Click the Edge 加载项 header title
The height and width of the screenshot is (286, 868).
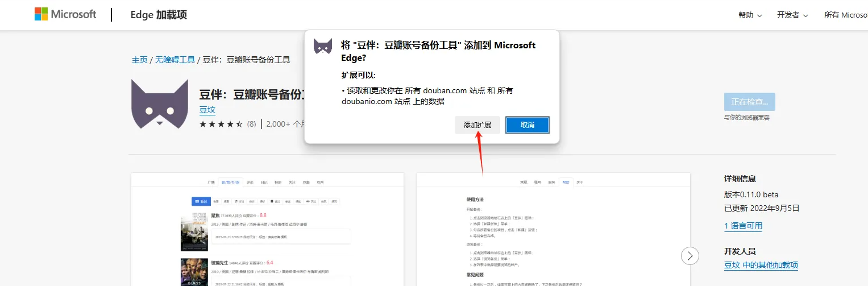[x=159, y=15]
